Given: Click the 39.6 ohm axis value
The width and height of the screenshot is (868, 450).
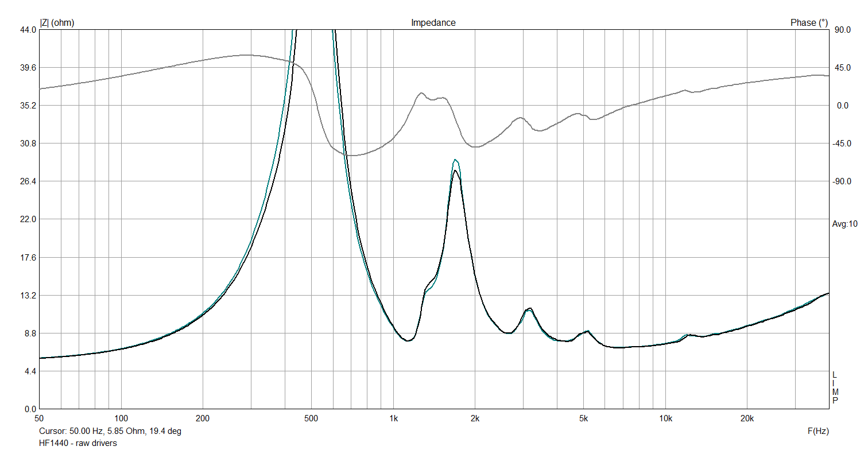Looking at the screenshot, I should tap(28, 68).
